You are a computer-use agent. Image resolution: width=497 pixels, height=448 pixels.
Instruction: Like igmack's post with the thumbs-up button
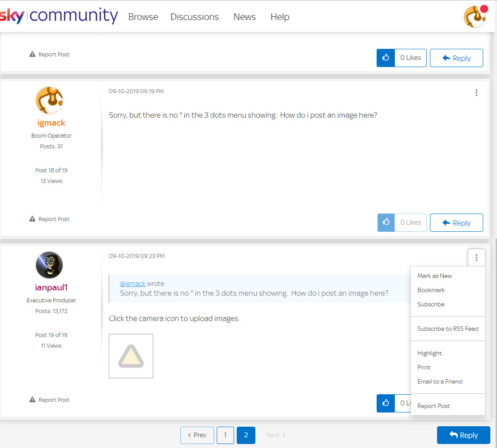pos(386,222)
